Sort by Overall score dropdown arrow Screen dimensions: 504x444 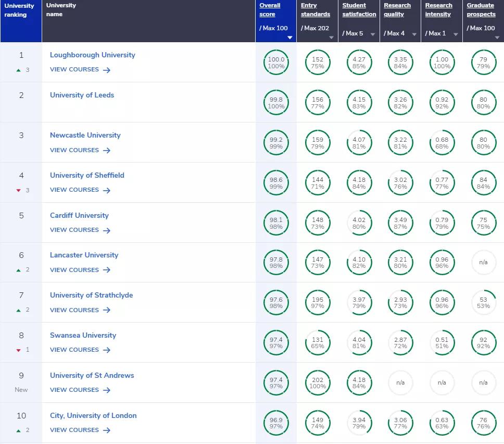coord(290,38)
